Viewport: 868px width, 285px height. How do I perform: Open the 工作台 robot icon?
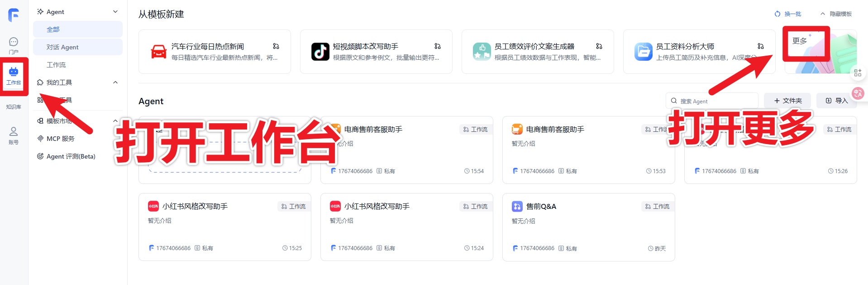pyautogui.click(x=14, y=71)
